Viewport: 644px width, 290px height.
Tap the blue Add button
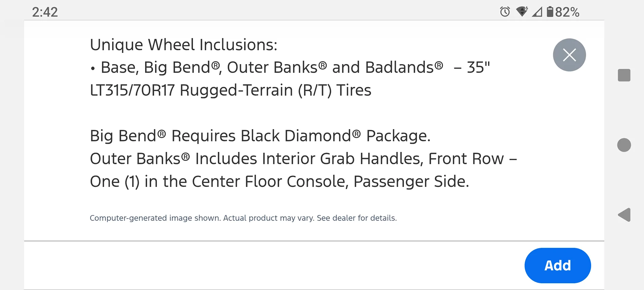558,265
